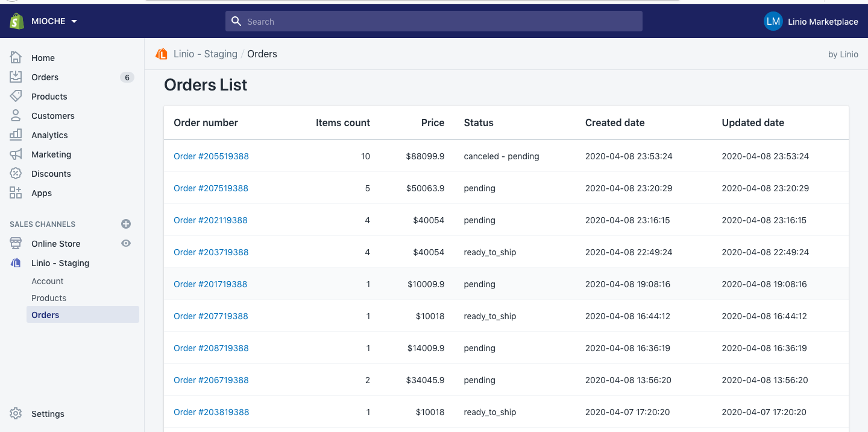
Task: Click the Products tag icon
Action: [x=16, y=97]
